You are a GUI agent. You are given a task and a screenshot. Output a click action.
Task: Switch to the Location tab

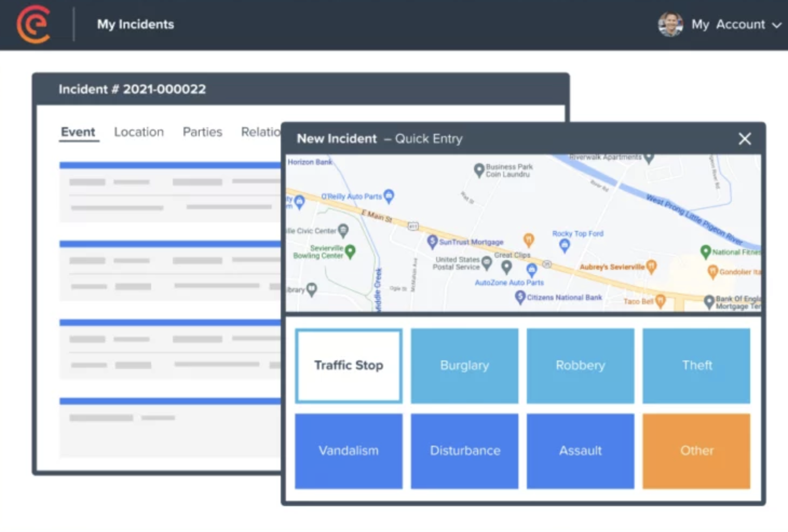pos(139,132)
